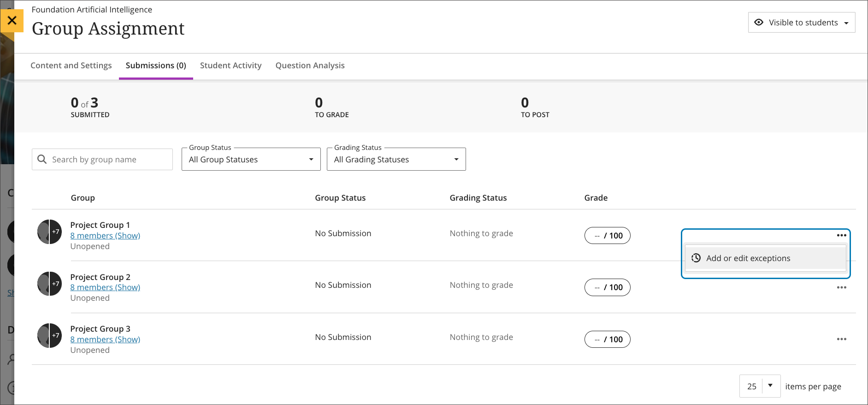Open the more options menu for Project Group 1
Image resolution: width=868 pixels, height=405 pixels.
pyautogui.click(x=841, y=235)
